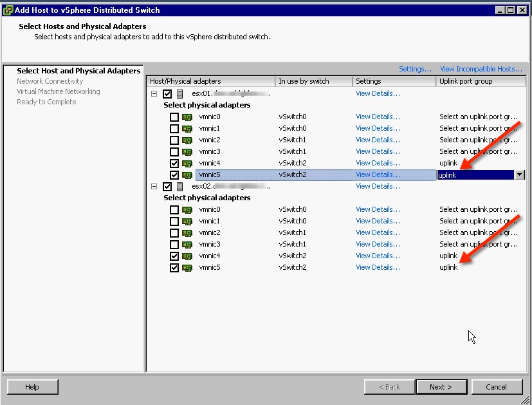This screenshot has height=405, width=532.
Task: Open View Details for esx02 host
Action: point(378,186)
